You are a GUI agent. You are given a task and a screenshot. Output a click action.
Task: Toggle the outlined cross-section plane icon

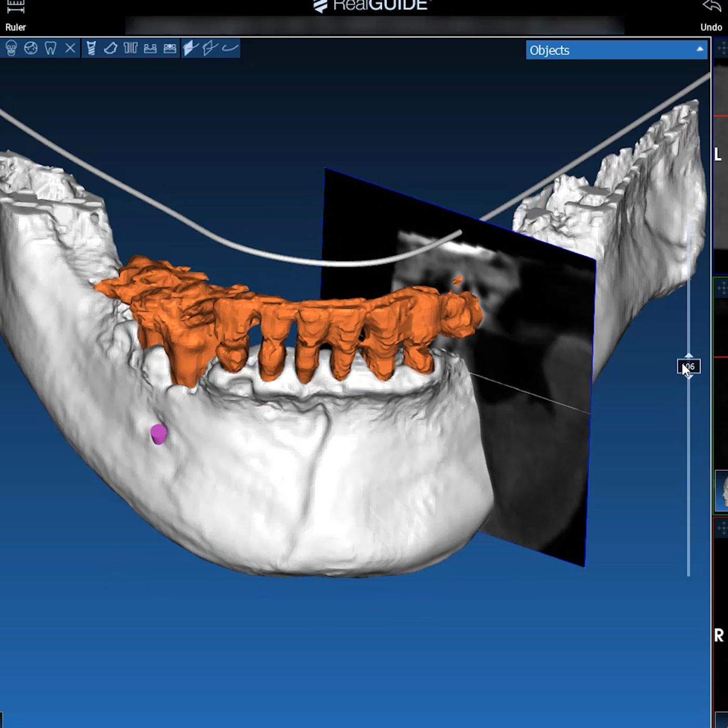tap(210, 48)
